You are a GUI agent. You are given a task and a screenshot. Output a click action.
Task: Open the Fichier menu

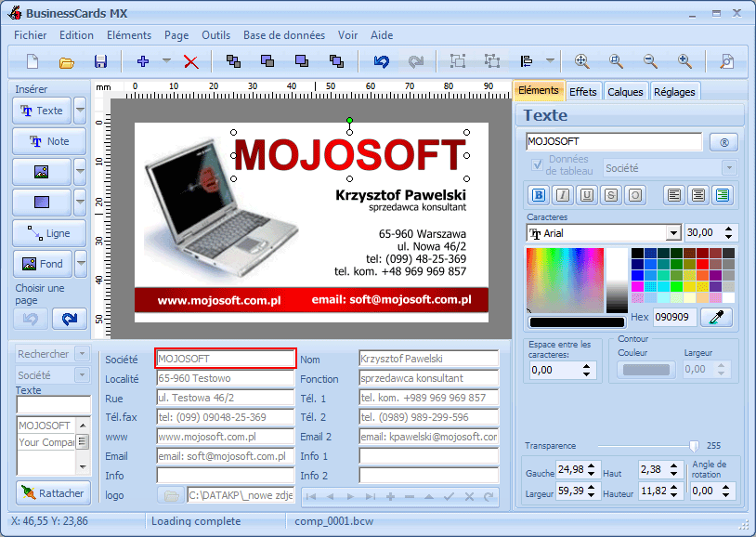31,35
